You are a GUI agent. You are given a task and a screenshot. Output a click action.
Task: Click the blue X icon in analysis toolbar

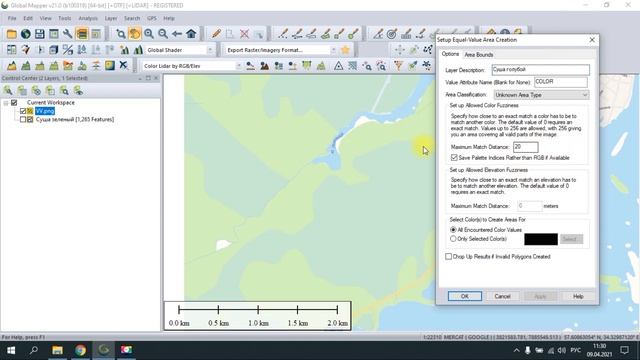click(123, 65)
